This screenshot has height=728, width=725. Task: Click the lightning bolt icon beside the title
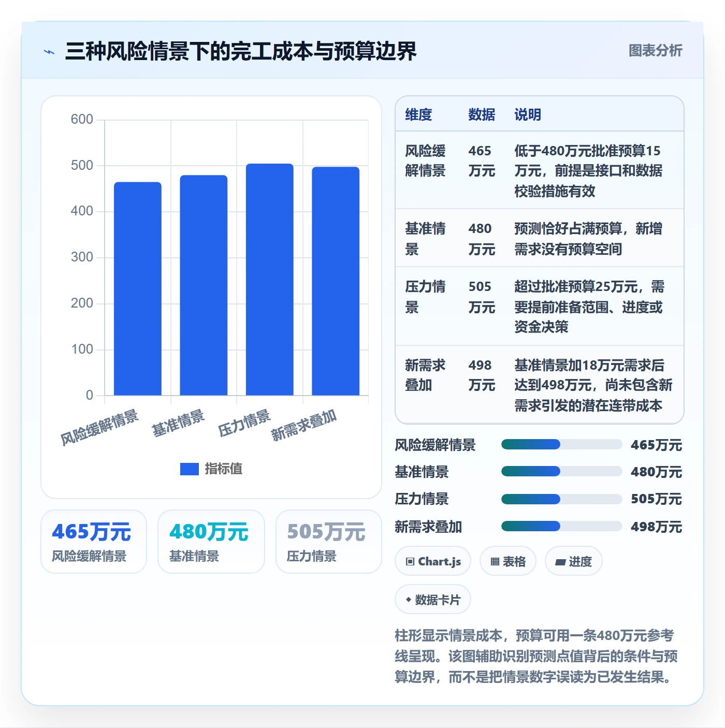tap(49, 52)
